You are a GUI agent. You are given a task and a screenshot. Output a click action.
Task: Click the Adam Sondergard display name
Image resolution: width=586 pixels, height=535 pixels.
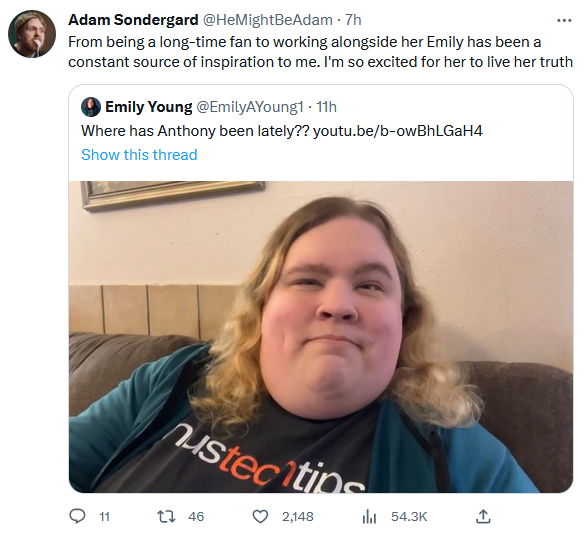133,20
